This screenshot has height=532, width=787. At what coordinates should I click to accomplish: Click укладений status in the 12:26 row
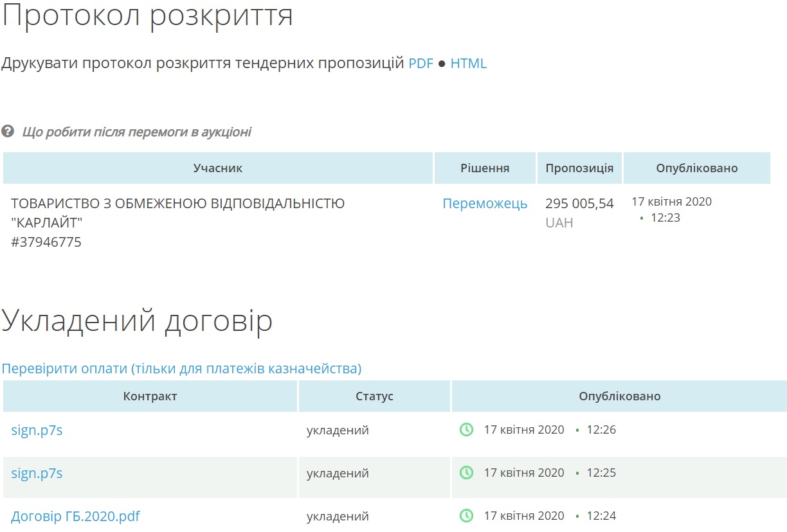pyautogui.click(x=338, y=430)
